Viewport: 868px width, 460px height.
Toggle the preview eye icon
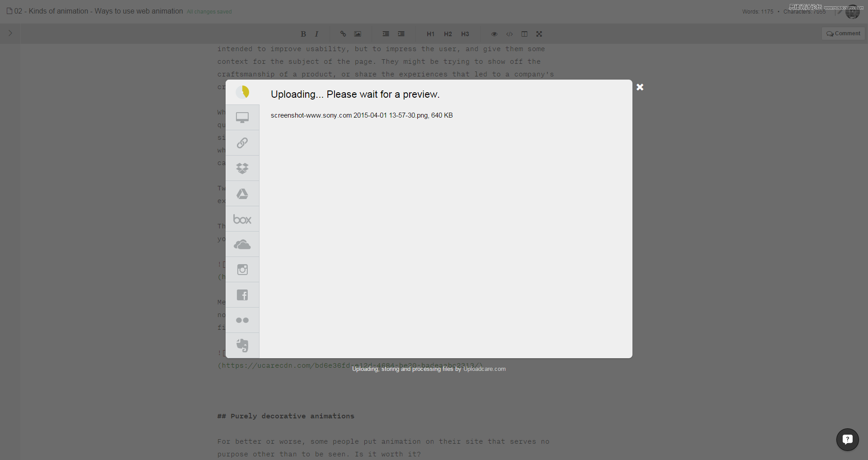494,34
